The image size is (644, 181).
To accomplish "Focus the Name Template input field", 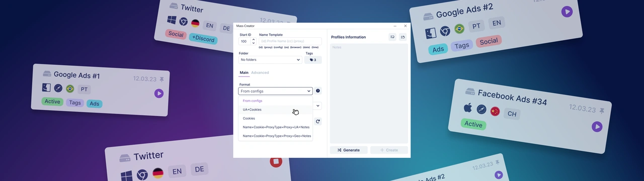I will click(x=290, y=41).
